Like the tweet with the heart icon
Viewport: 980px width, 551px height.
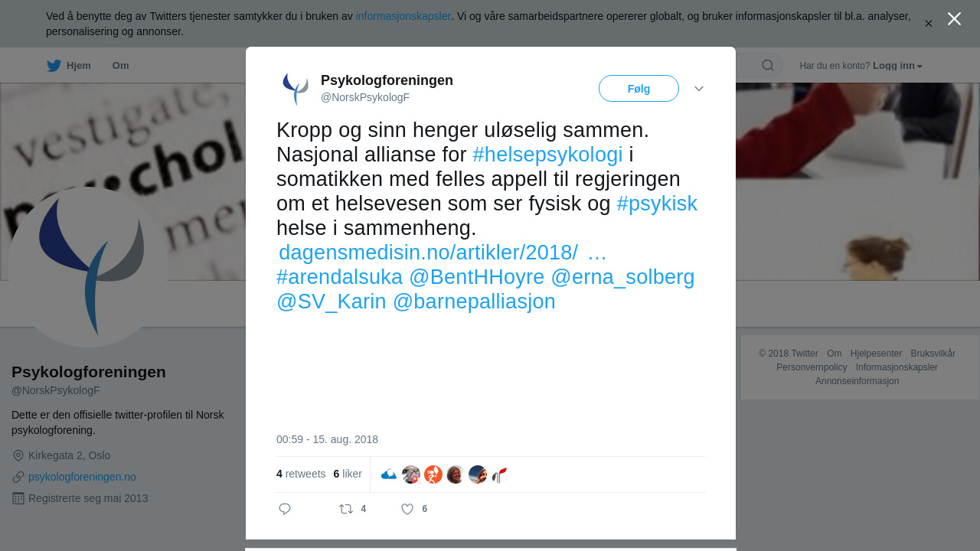[407, 509]
